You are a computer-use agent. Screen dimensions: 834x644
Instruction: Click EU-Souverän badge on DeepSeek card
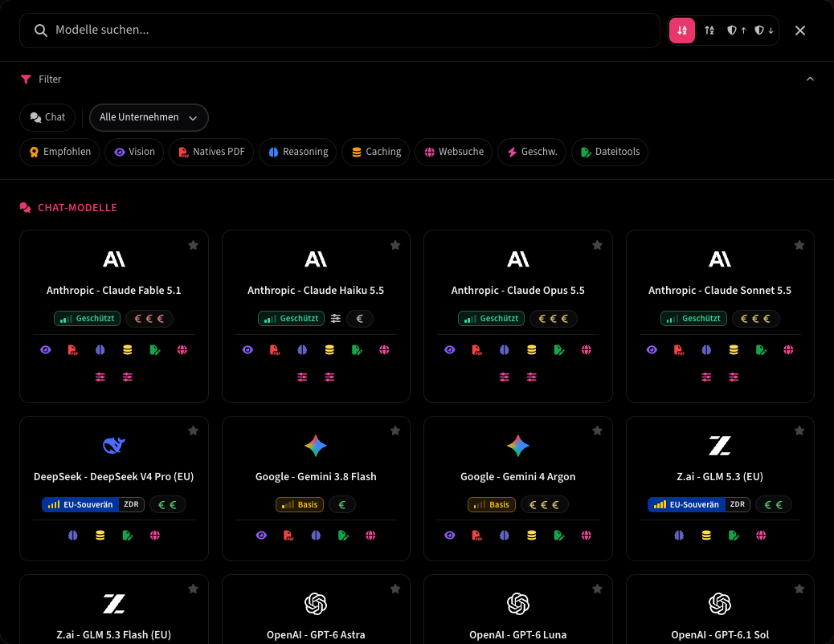pos(80,504)
